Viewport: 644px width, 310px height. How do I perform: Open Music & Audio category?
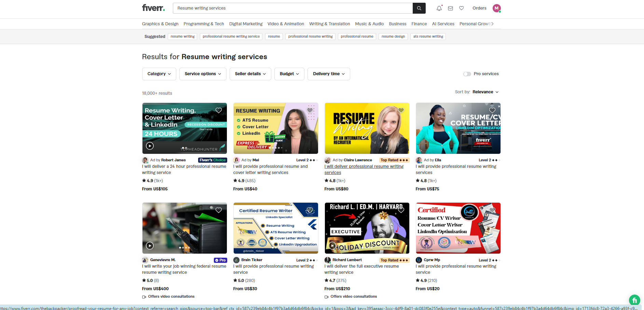369,24
